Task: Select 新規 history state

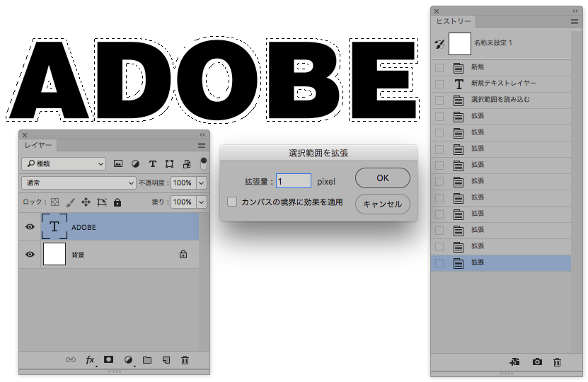Action: 501,67
